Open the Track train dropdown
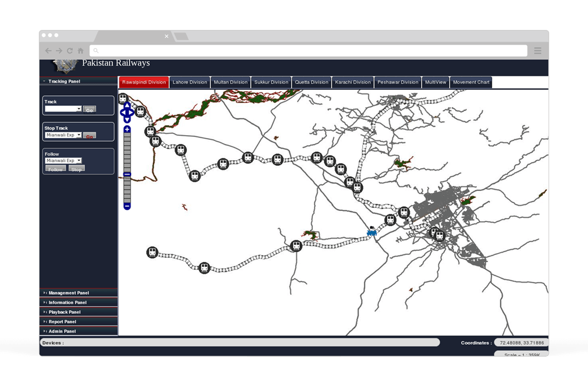This screenshot has height=386, width=588. 64,109
